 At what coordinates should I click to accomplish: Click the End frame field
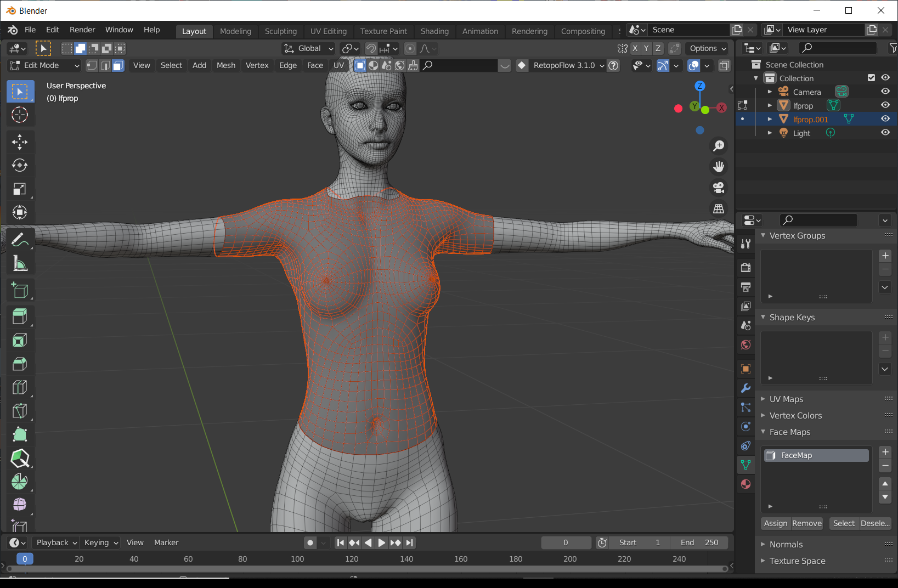point(700,542)
